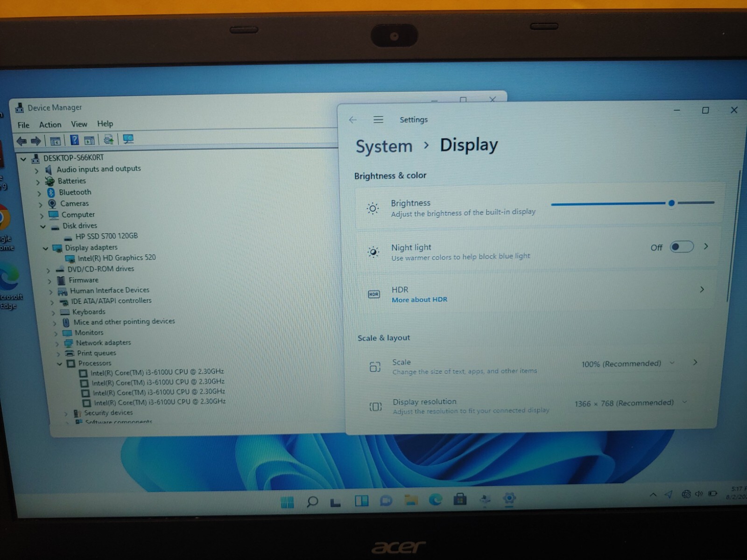Screen dimensions: 747x560
Task: Select the Monitors category
Action: coord(89,333)
